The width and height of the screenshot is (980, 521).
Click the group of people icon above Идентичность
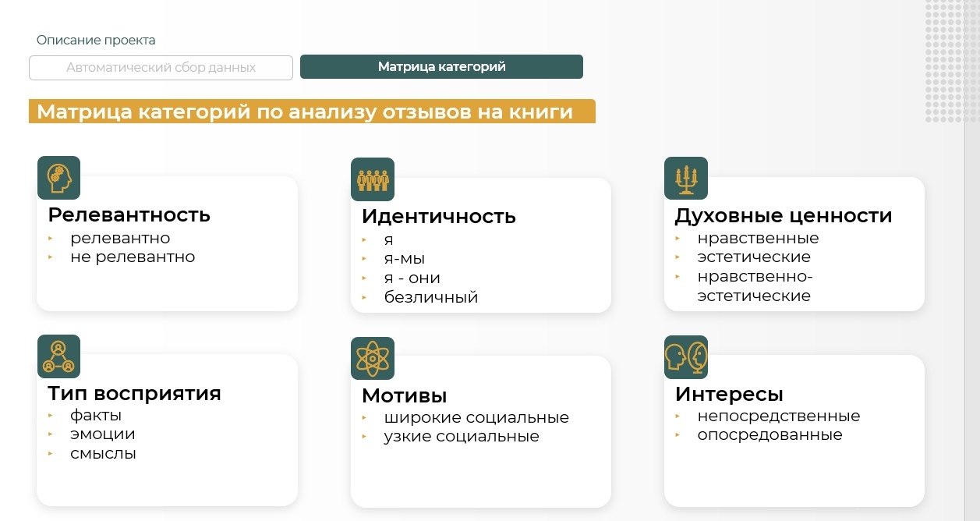(373, 179)
